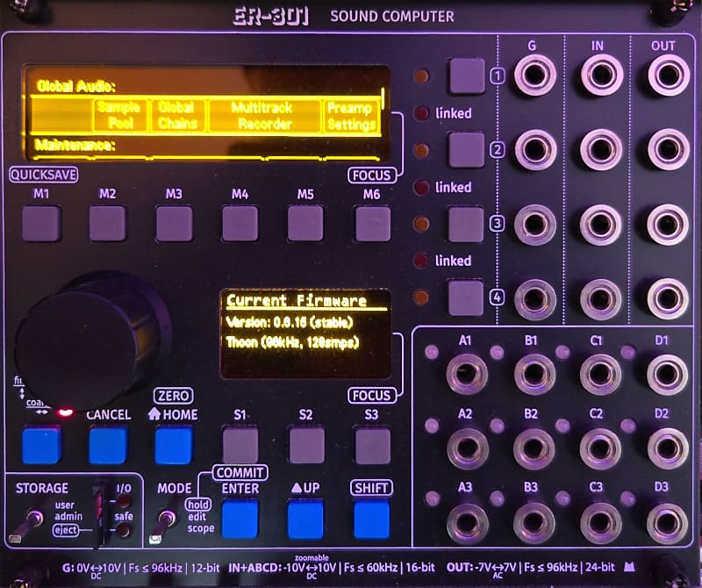Image resolution: width=702 pixels, height=588 pixels.
Task: Flip the STORAGE user/admin/eject switch
Action: click(x=26, y=527)
